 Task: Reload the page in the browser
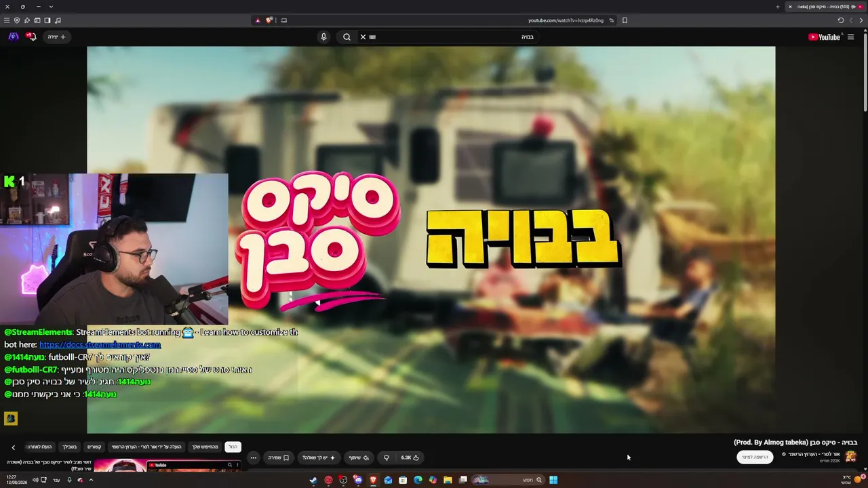(841, 20)
